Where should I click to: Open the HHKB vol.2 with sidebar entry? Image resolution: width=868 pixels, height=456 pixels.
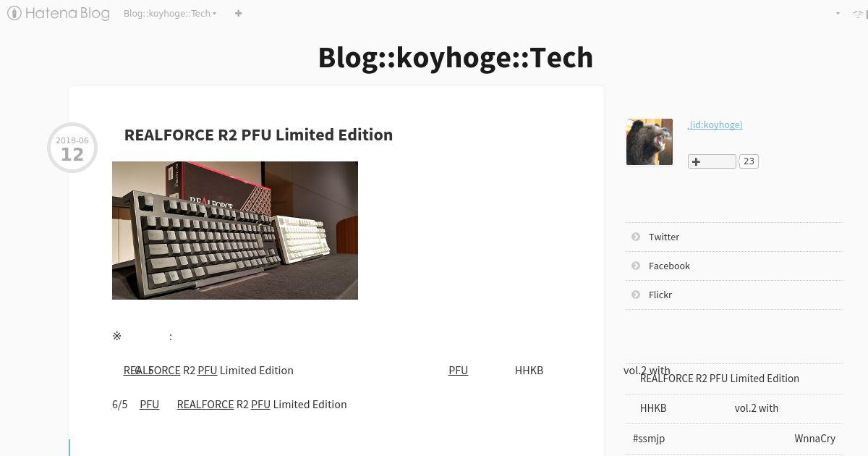point(709,408)
